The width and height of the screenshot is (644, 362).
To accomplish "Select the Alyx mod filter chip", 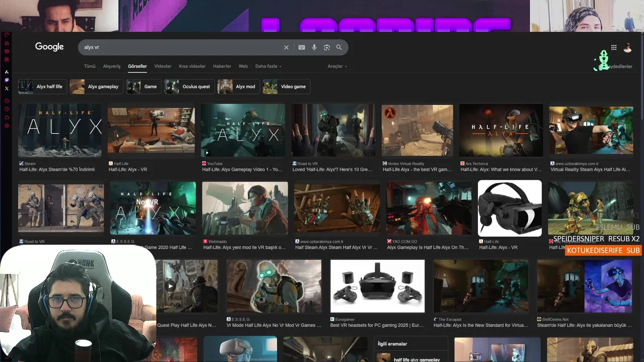I will pos(238,86).
